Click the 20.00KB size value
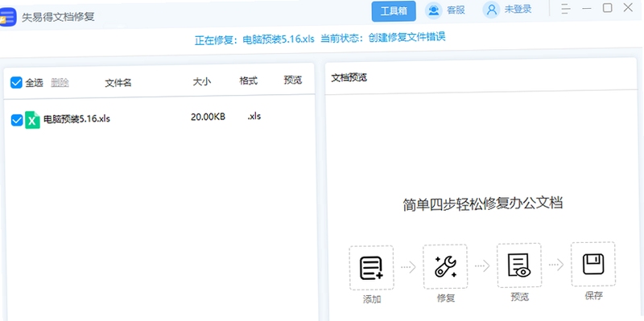This screenshot has width=644, height=321. 208,117
